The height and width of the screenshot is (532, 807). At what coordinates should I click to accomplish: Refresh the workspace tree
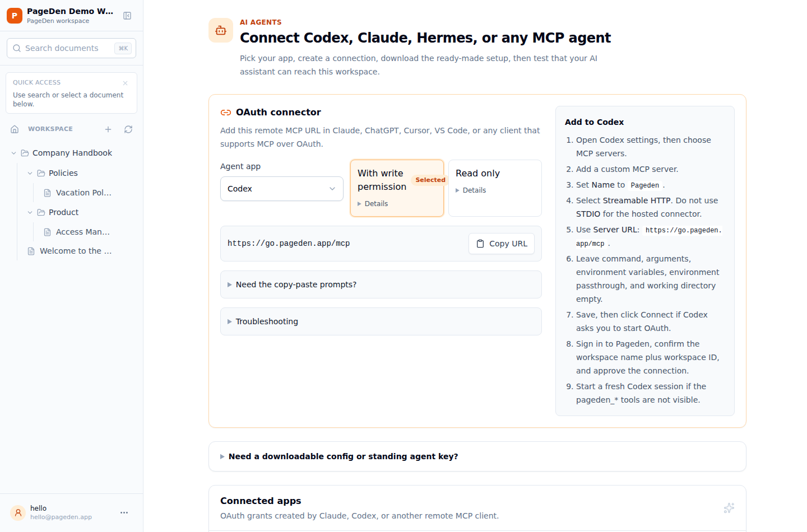pos(128,129)
